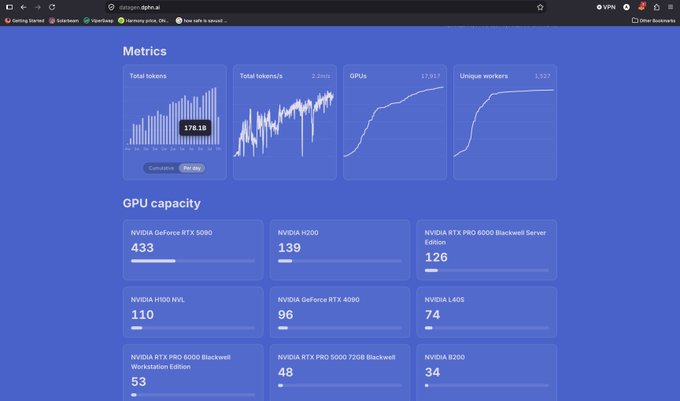The image size is (680, 401).
Task: Open the Harmony price bookmark
Action: coord(144,20)
